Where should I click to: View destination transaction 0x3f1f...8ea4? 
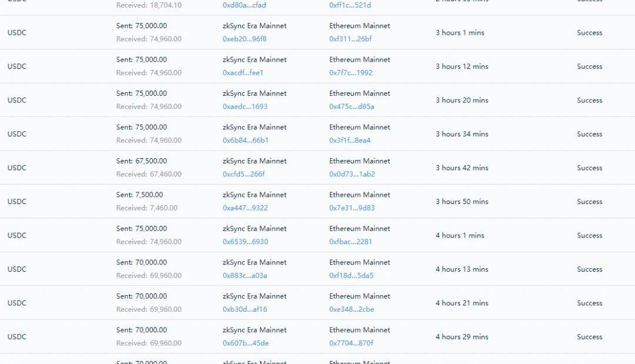[x=350, y=141]
